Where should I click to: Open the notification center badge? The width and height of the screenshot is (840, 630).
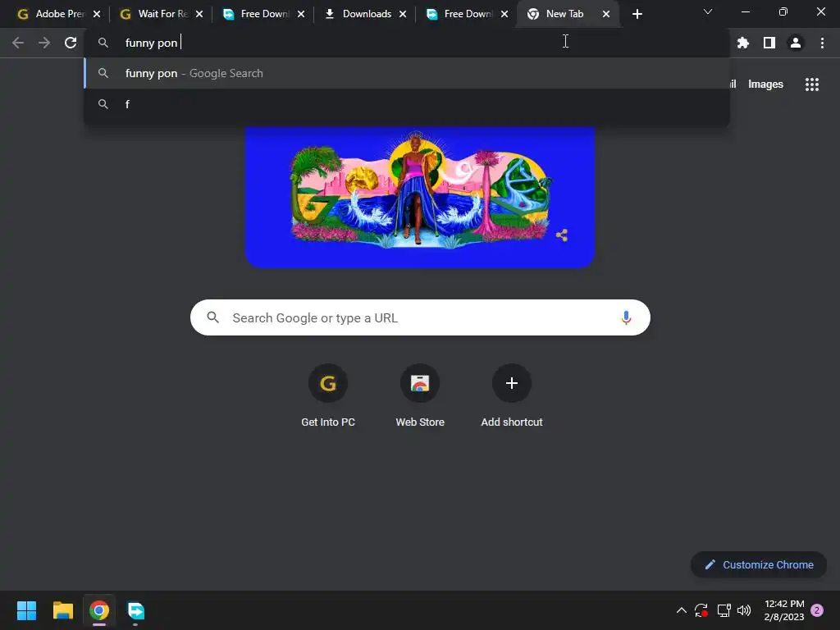[817, 610]
